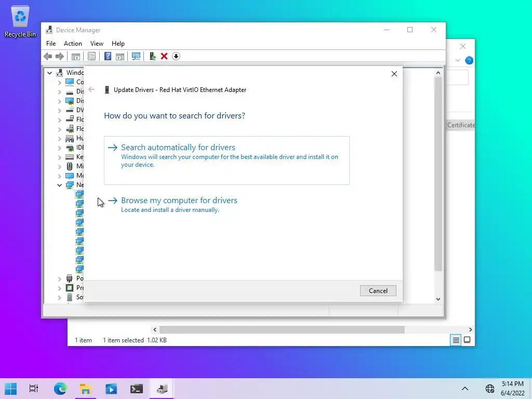Click the blue help icon in background window

[469, 60]
